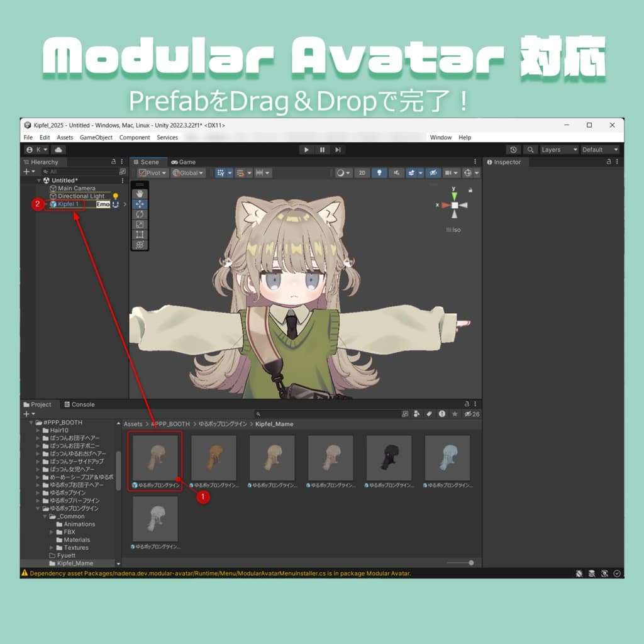This screenshot has width=644, height=644.
Task: Toggle scene lighting bulb
Action: click(379, 173)
